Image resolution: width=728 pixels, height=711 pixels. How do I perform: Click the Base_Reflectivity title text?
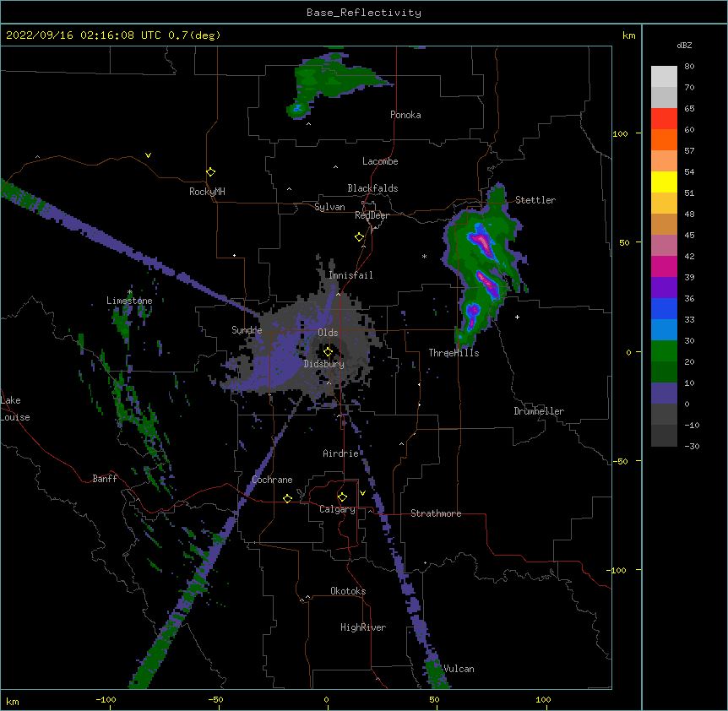(364, 13)
